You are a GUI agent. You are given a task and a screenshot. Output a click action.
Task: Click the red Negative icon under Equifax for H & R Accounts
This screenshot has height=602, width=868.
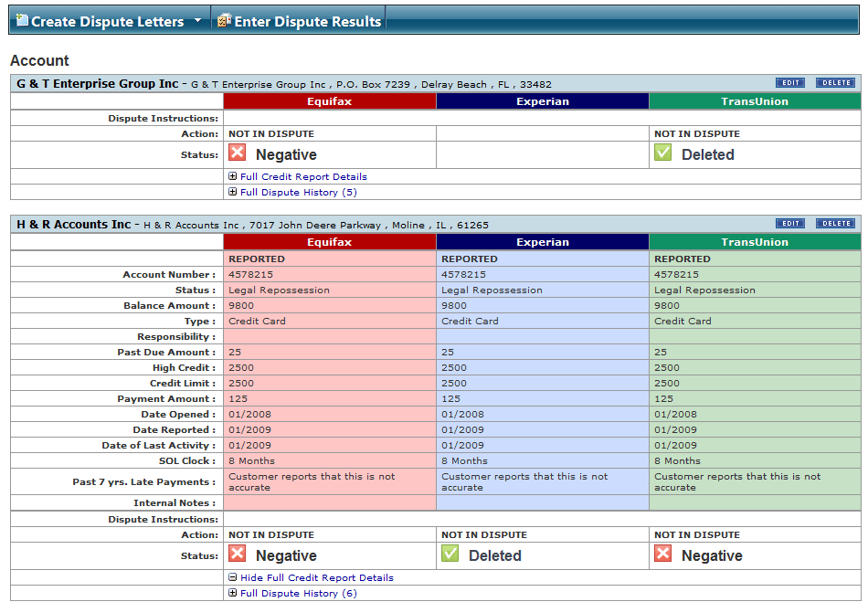237,554
